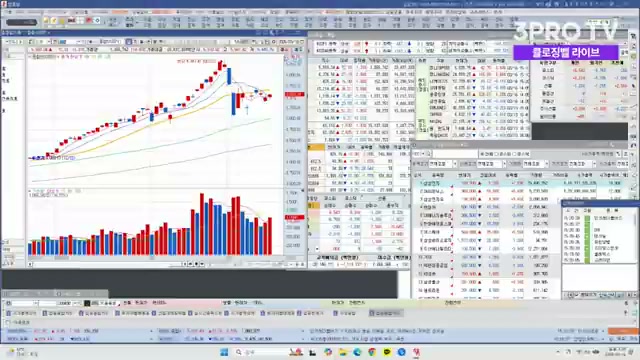The image size is (640, 360).
Task: Show hidden system tray icons chevron
Action: pyautogui.click(x=558, y=352)
